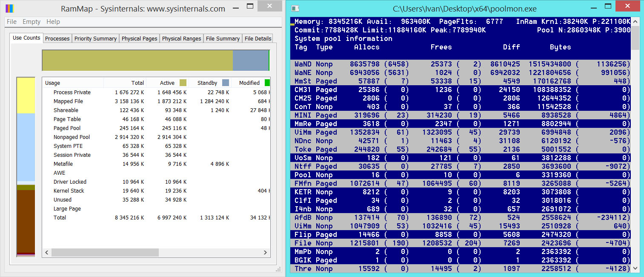Screen dimensions: 644x277
Task: Click the olive Active color swatch
Action: 183,83
